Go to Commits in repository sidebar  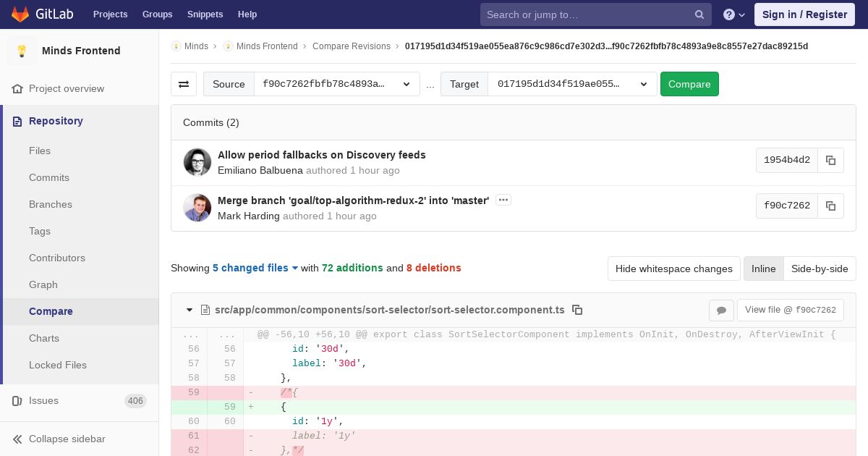coord(49,177)
